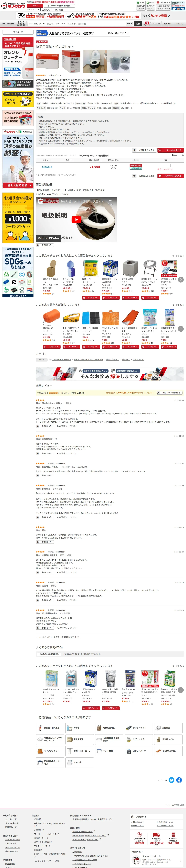Expand the 品番 column dropdown arrow
This screenshot has height=868, width=186.
72,160
